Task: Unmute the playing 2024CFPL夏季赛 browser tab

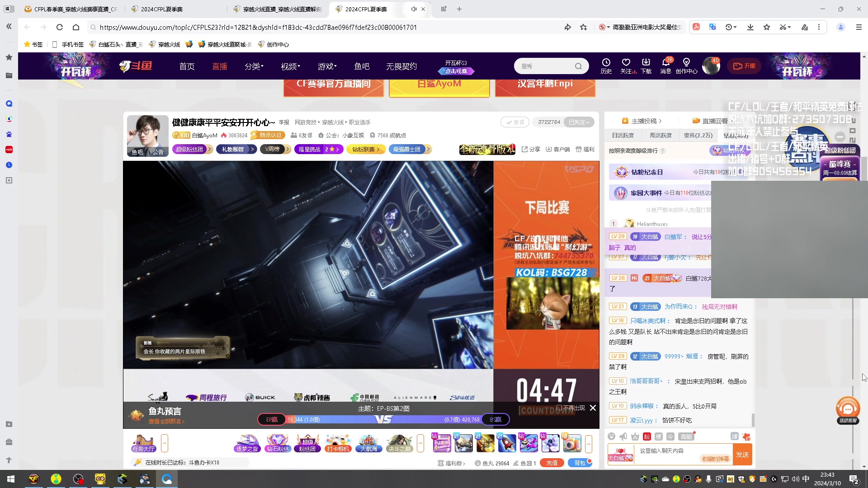Action: (414, 9)
